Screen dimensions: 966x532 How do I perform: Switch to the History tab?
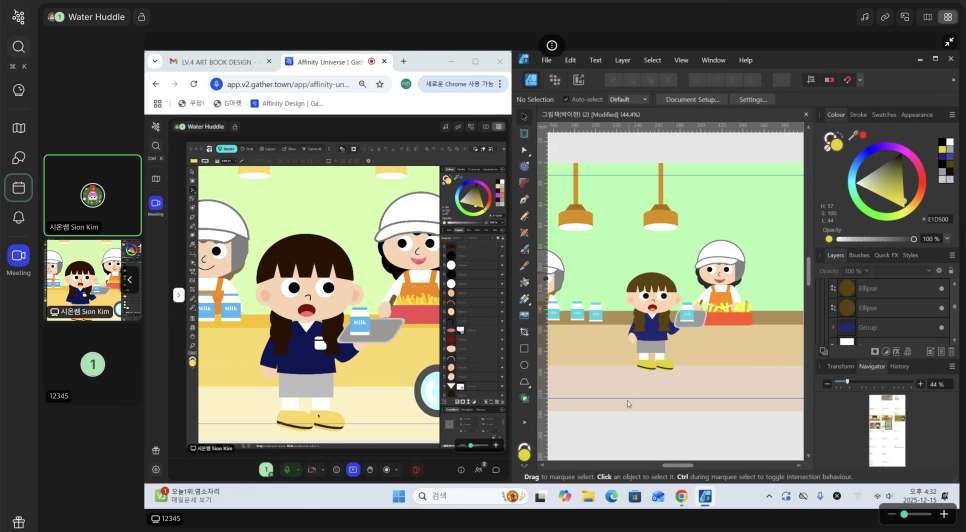click(x=899, y=366)
